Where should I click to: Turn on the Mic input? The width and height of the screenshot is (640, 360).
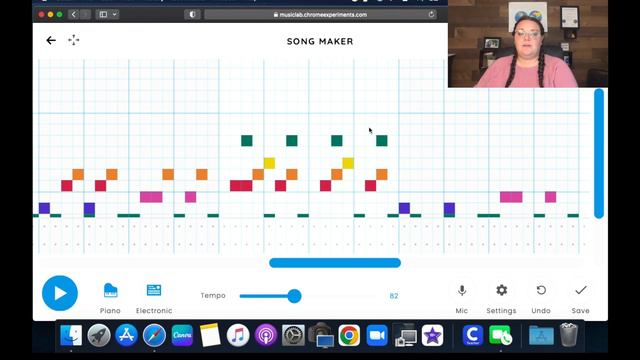point(462,290)
